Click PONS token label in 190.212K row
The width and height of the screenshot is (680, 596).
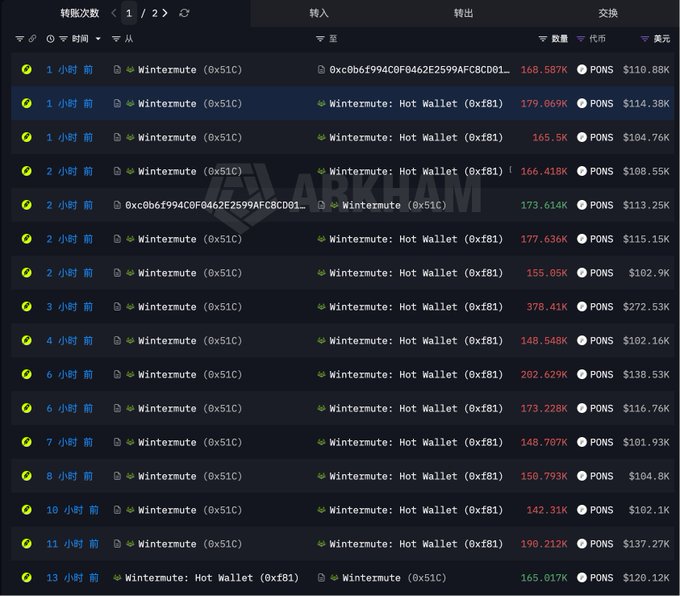[602, 544]
